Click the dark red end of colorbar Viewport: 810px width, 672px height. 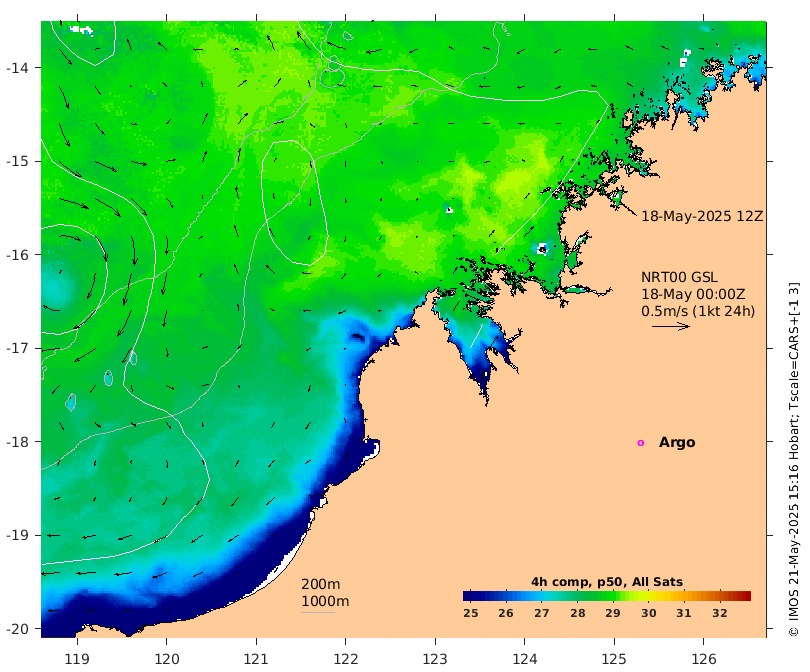(x=746, y=596)
